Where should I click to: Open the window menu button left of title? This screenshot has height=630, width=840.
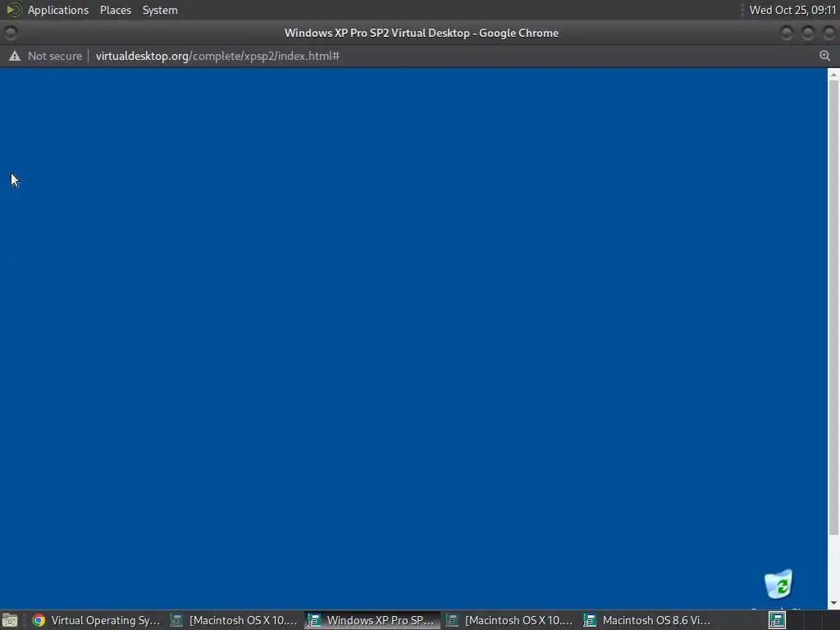[10, 33]
